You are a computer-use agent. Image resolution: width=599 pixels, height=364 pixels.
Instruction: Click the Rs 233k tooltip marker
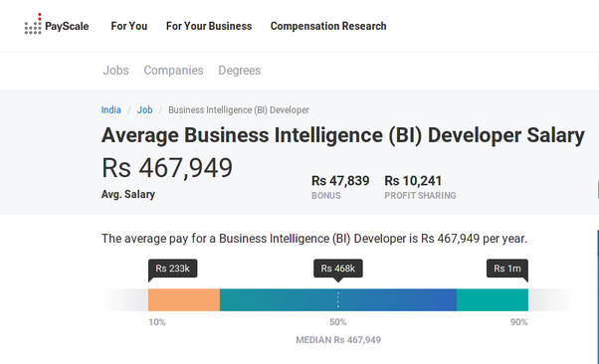(173, 269)
